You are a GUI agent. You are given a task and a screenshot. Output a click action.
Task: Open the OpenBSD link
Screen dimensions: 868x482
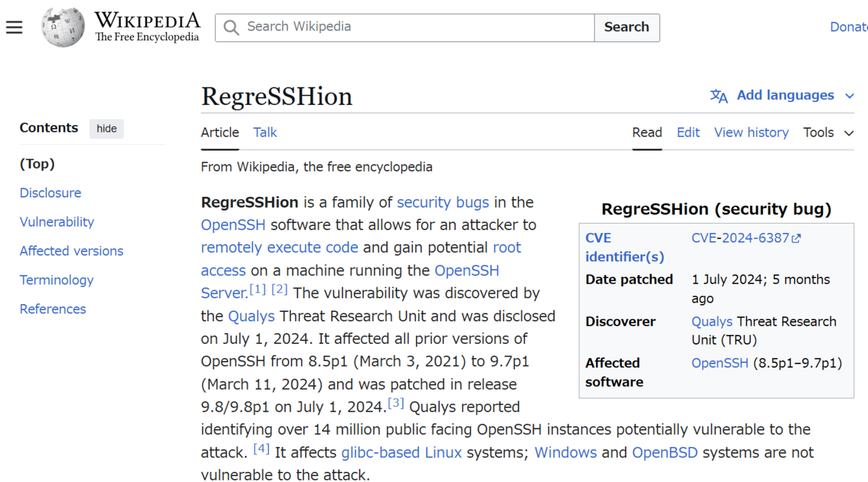[665, 452]
